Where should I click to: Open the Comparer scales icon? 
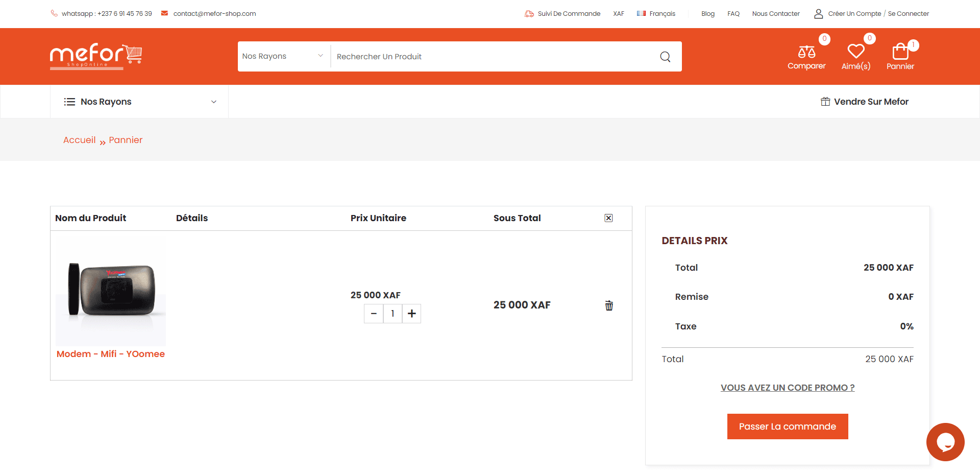(x=806, y=52)
